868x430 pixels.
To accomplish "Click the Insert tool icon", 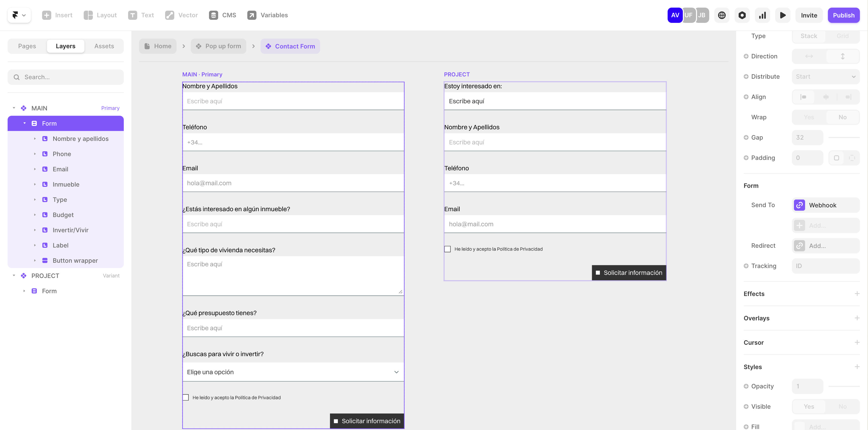I will [46, 15].
